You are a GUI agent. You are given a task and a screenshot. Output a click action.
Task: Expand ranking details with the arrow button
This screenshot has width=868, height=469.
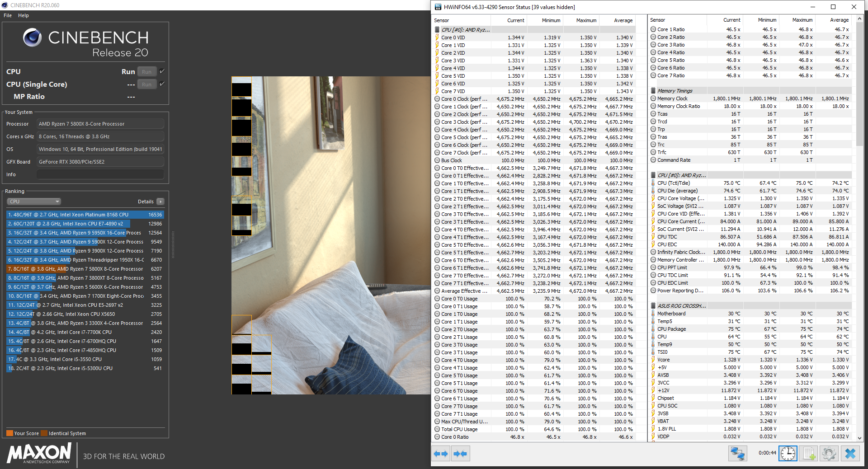coord(160,202)
